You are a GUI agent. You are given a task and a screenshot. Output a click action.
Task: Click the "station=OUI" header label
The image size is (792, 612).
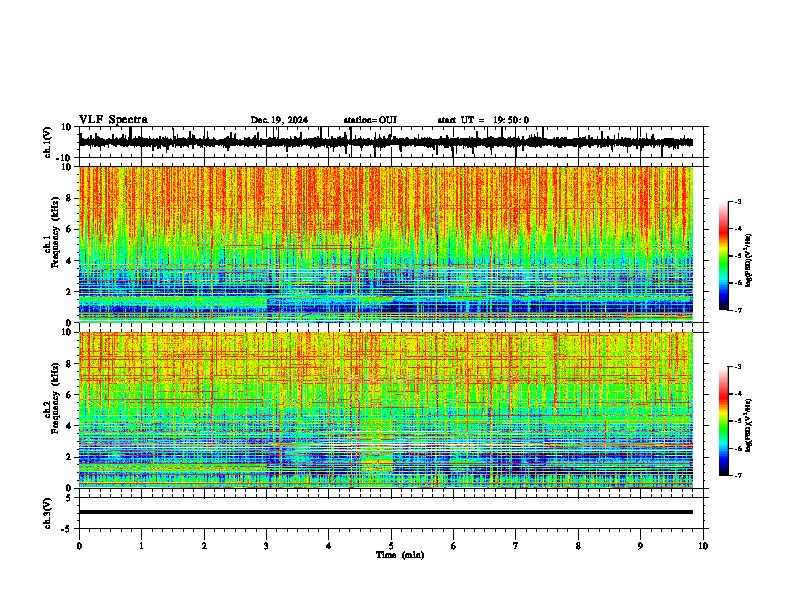[x=370, y=120]
